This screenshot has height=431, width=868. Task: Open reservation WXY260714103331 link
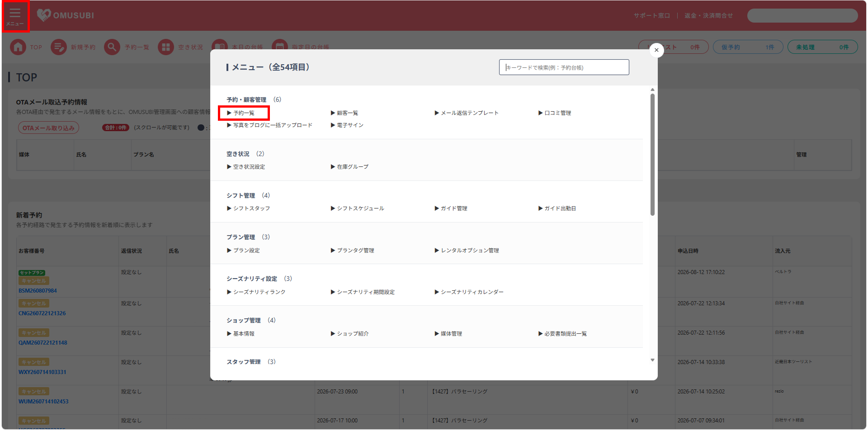[42, 372]
